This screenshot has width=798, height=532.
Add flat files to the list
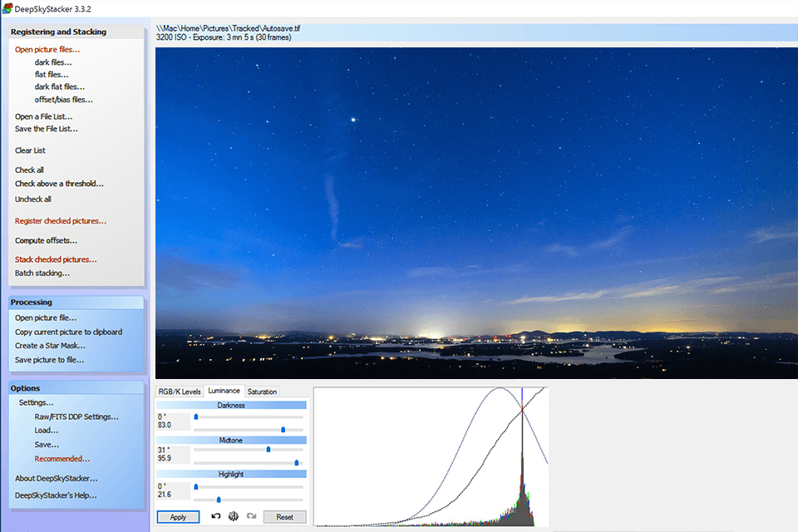click(50, 74)
